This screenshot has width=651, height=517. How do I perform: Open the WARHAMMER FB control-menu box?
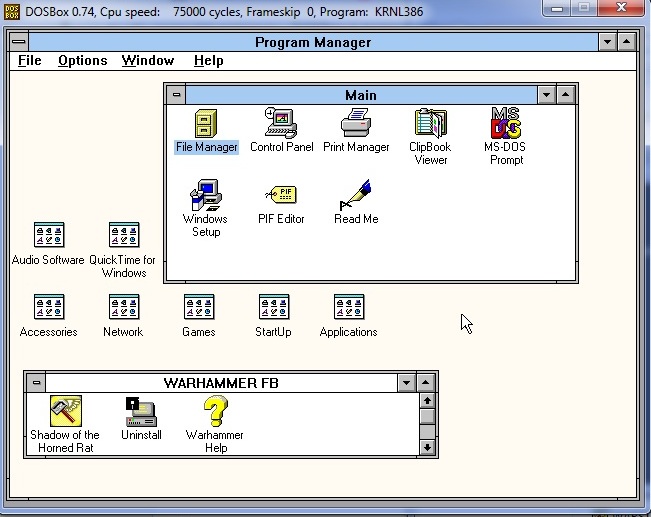point(36,382)
